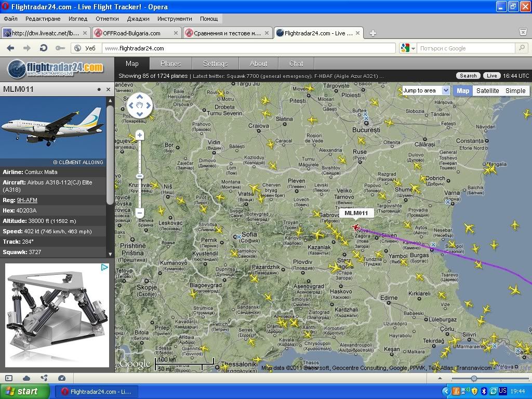Click the map zoom slider handle
Viewport: 532px width, 399px height.
(139, 176)
